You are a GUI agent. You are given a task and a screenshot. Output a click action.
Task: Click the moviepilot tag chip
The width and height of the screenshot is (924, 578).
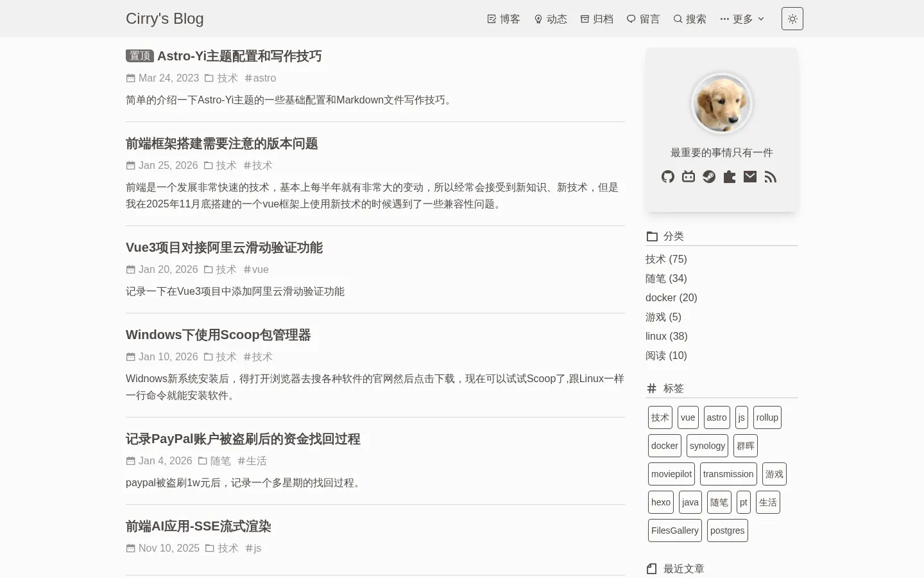671,474
